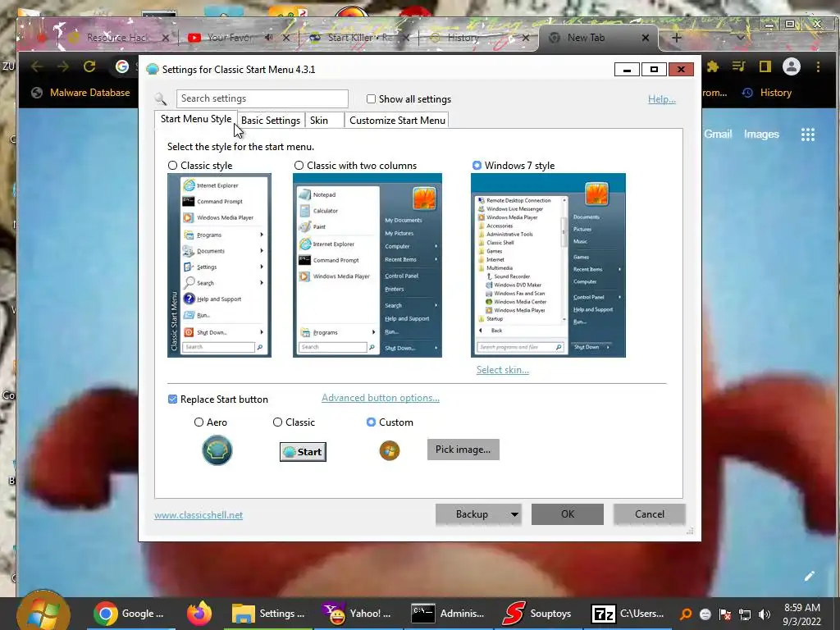The image size is (840, 630).
Task: Go back in Chrome browser
Action: click(x=37, y=66)
